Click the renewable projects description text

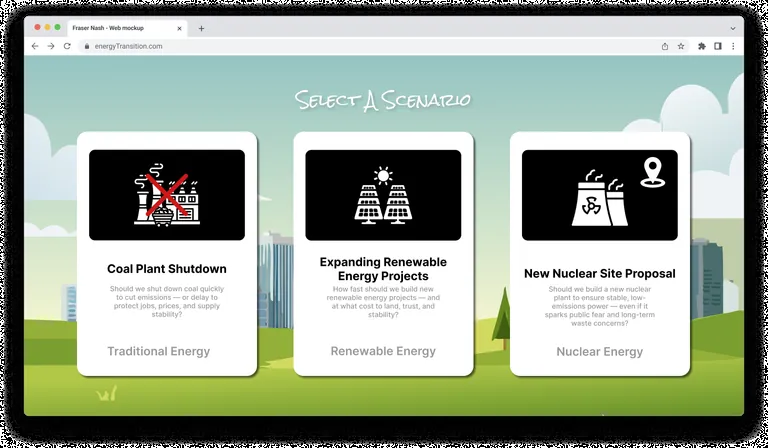coord(383,302)
